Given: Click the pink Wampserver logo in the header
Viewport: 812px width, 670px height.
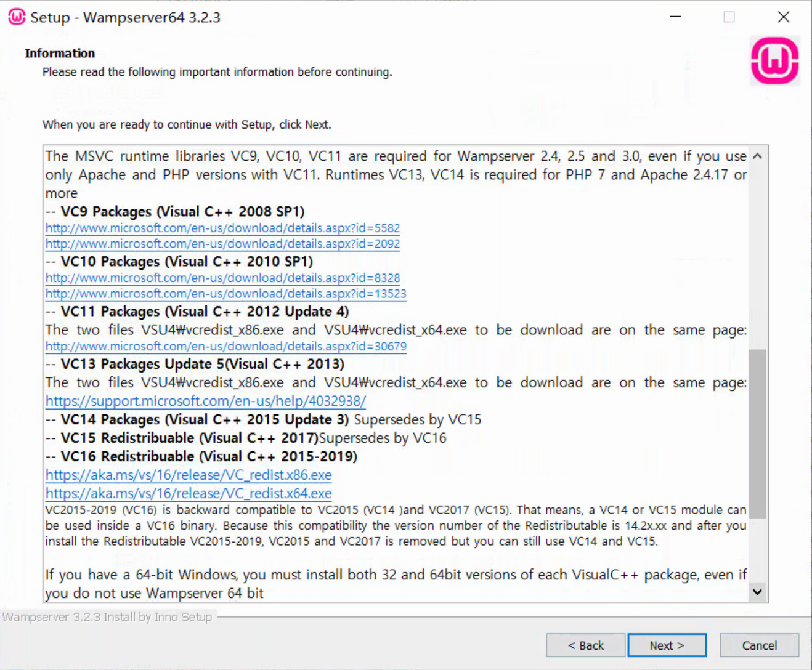Looking at the screenshot, I should (x=774, y=60).
